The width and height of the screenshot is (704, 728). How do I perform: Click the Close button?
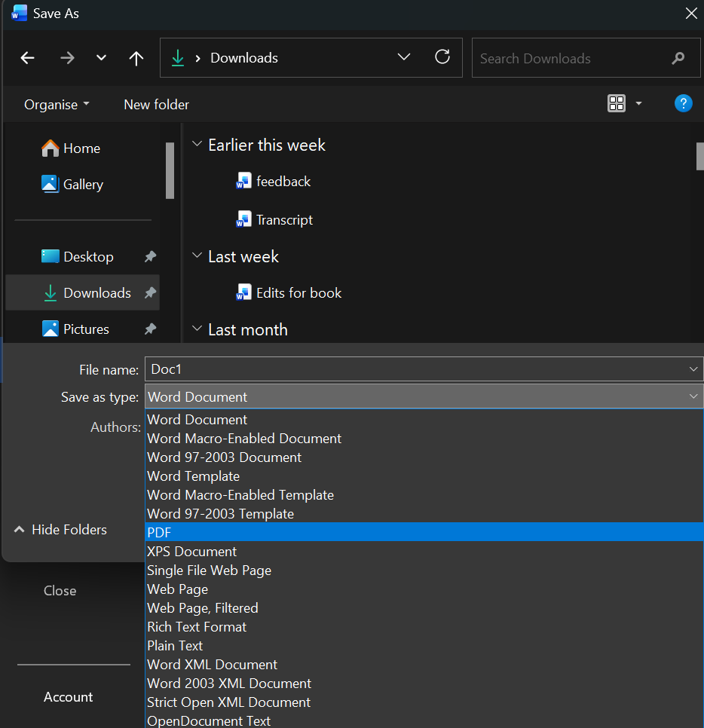click(60, 590)
